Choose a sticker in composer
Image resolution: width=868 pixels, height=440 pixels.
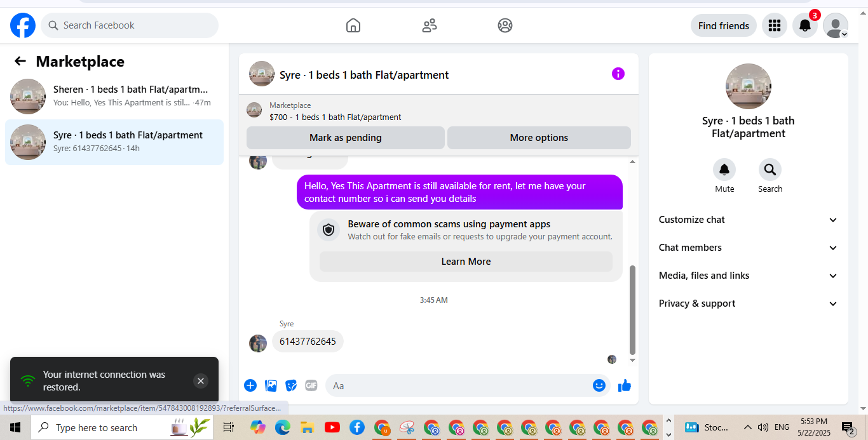[291, 385]
